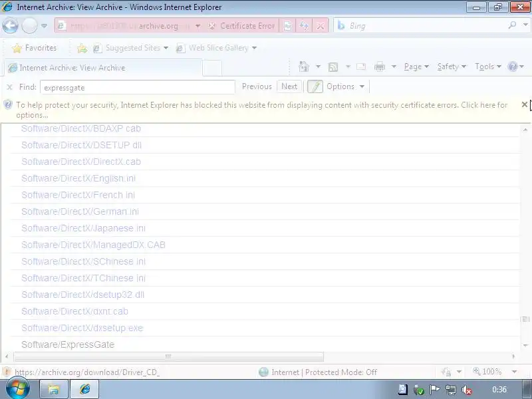Click the RSS Feeds icon

pos(333,67)
